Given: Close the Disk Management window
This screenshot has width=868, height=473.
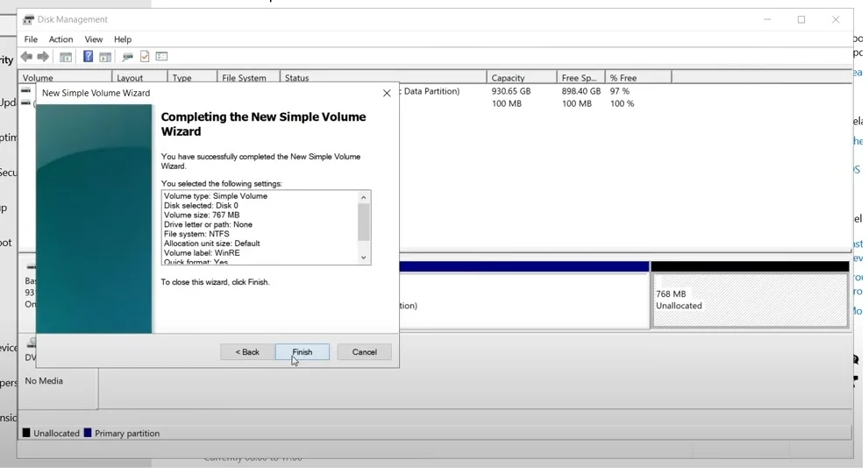Looking at the screenshot, I should pos(836,19).
